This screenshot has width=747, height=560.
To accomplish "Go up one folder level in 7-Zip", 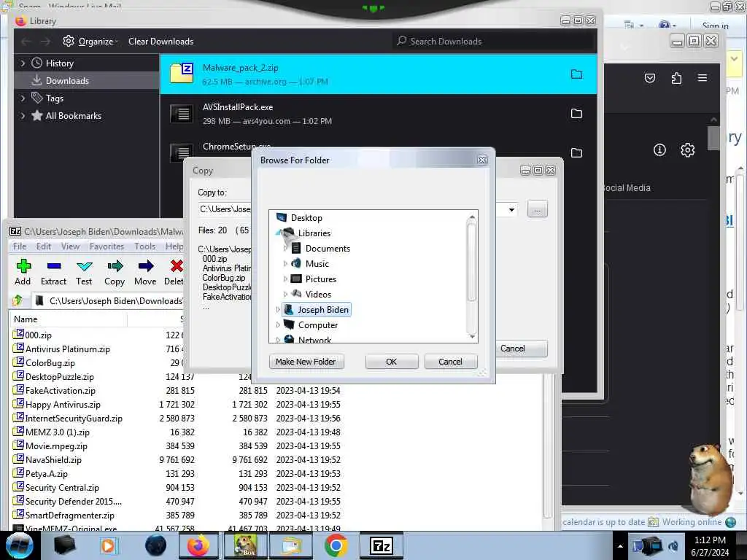I will point(18,300).
